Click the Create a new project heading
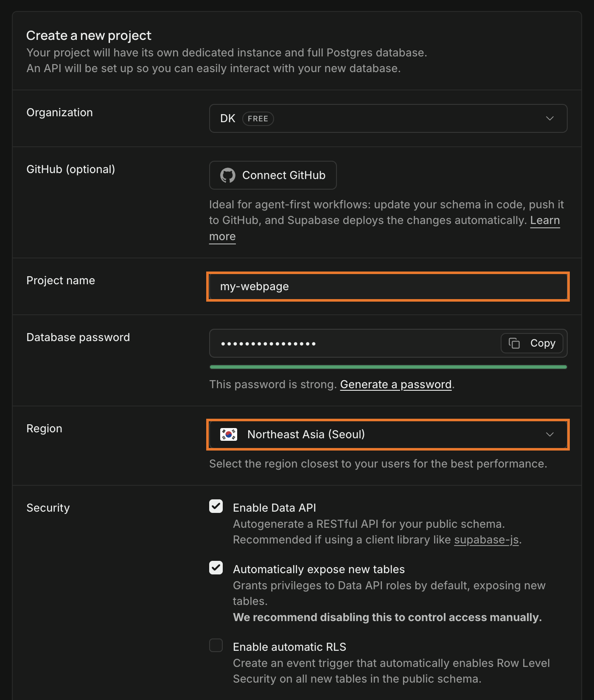The image size is (594, 700). pos(89,36)
